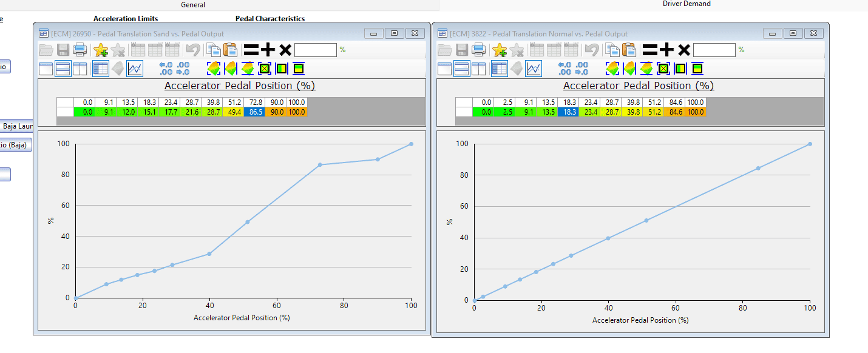Switch to the General tab

click(193, 5)
